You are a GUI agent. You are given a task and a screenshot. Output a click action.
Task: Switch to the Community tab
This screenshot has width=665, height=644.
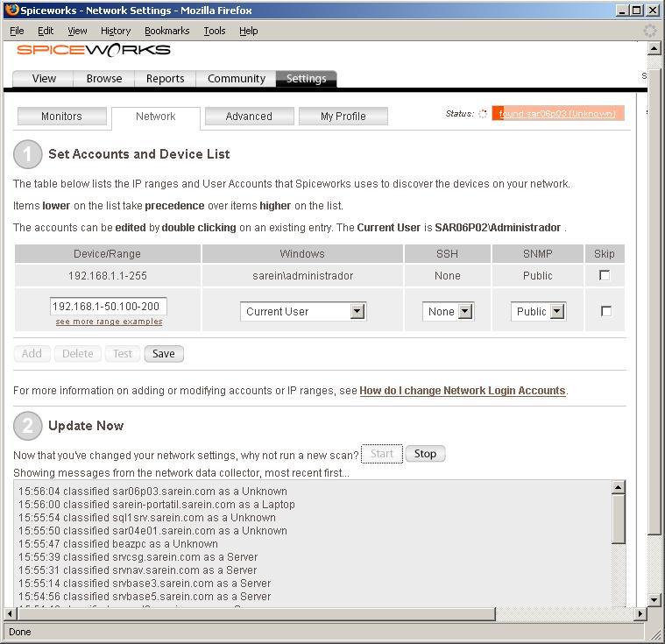237,79
